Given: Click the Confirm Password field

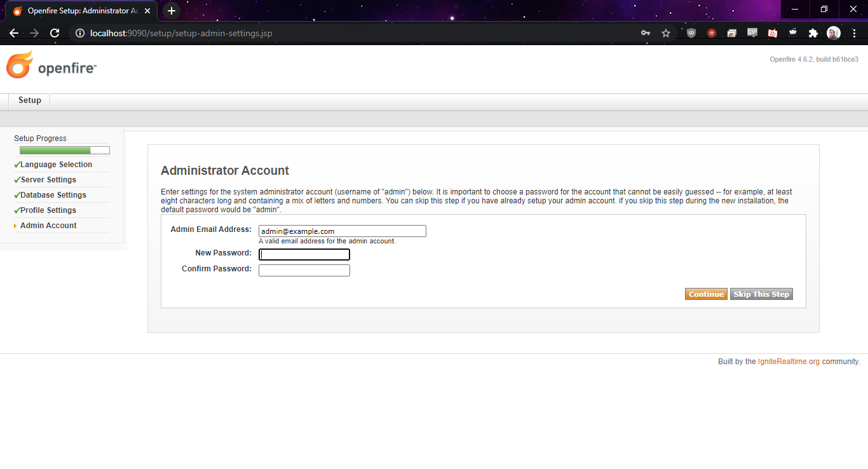Looking at the screenshot, I should 304,270.
